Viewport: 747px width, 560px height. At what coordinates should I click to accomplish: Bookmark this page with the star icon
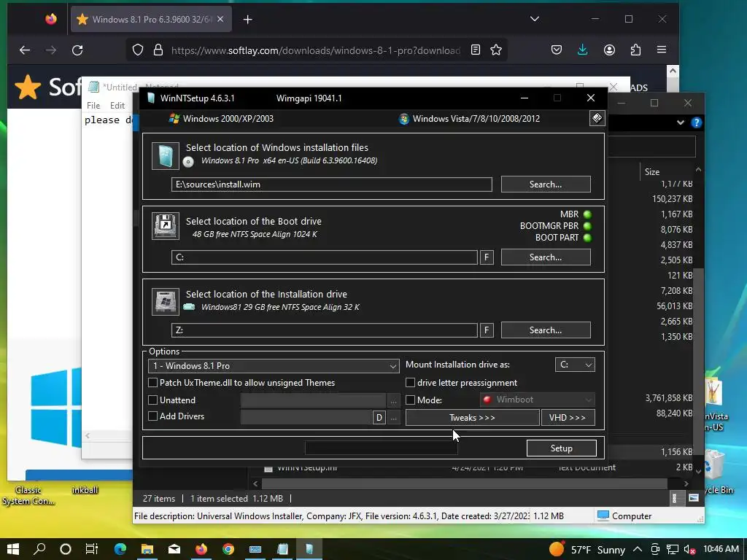(496, 50)
